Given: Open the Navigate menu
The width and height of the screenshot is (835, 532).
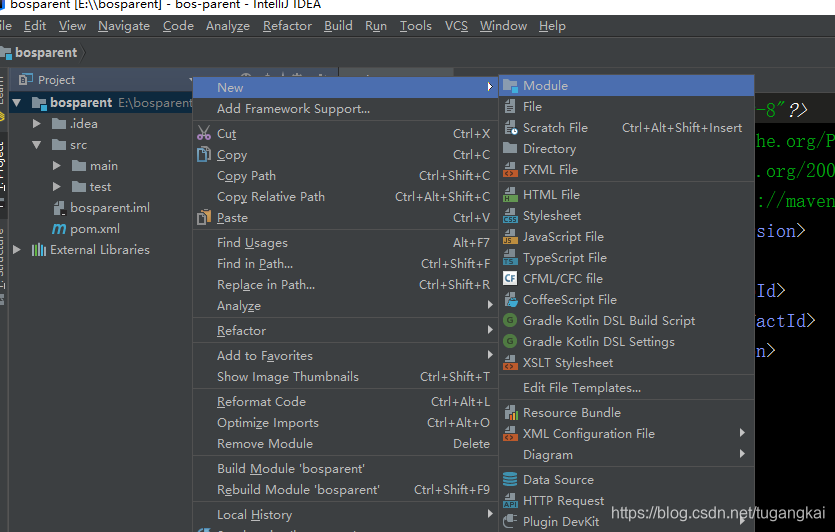Looking at the screenshot, I should [x=124, y=26].
